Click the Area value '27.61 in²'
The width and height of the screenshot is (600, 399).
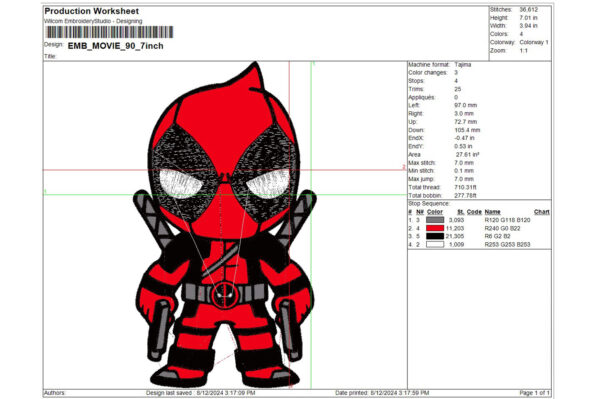click(468, 155)
